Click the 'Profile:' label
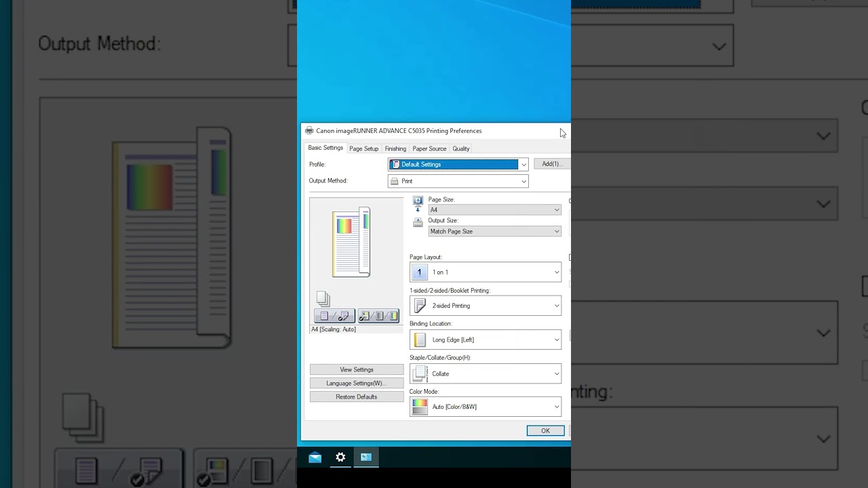868x488 pixels. (x=317, y=164)
